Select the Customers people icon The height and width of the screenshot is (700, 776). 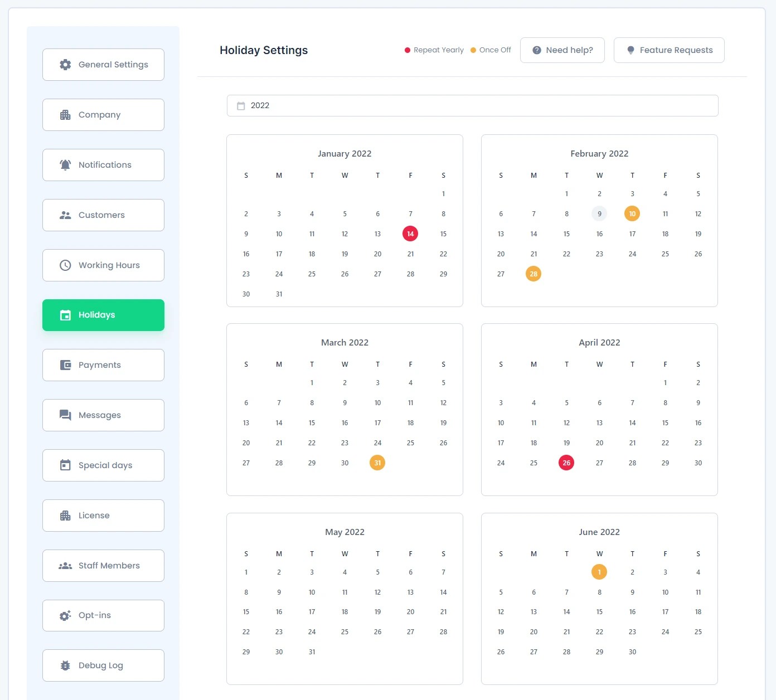click(65, 215)
